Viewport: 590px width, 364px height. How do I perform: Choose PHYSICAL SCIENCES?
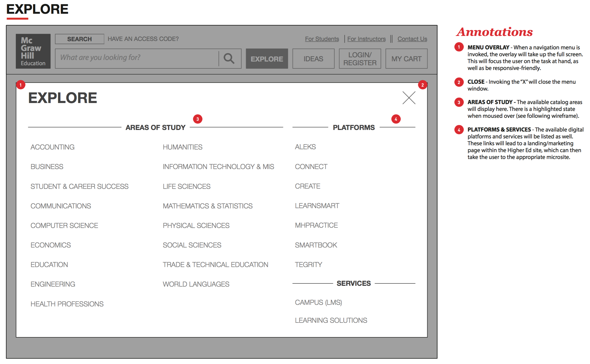pos(196,225)
